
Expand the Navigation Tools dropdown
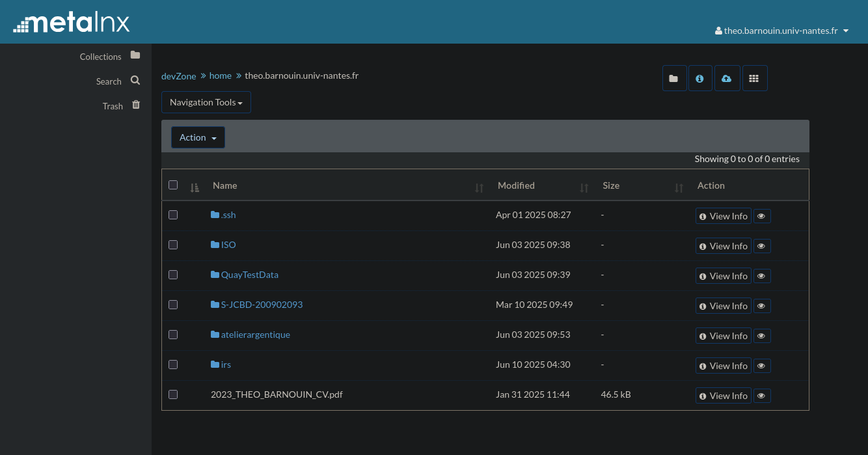[206, 102]
